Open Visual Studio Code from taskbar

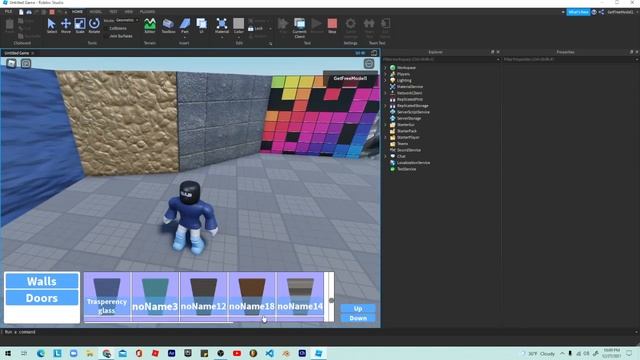269,353
